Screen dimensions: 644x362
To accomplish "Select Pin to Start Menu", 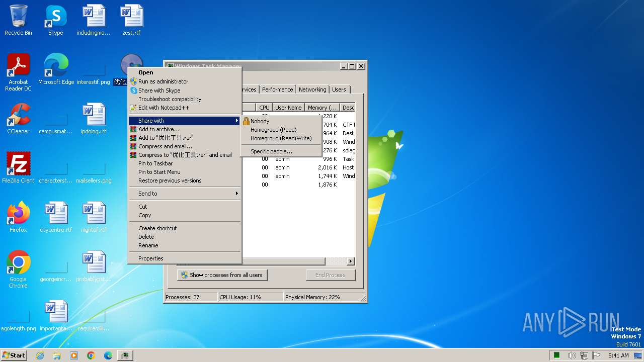I will (x=185, y=172).
